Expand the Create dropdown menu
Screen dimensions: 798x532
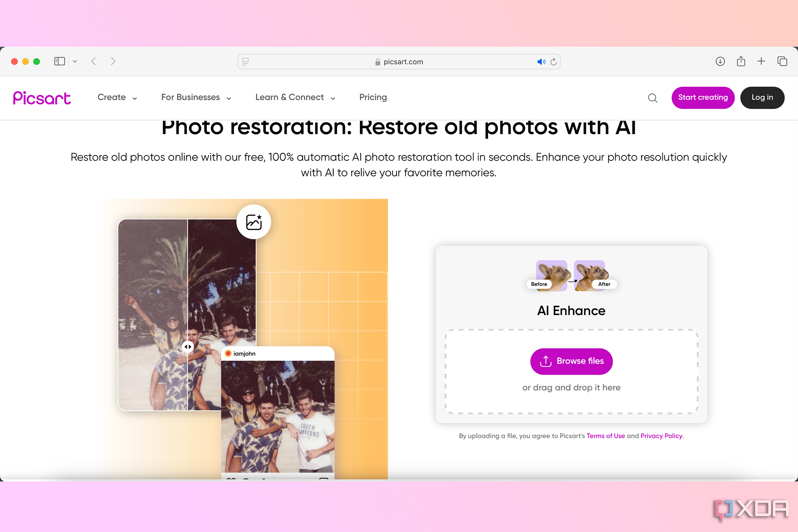[x=117, y=97]
